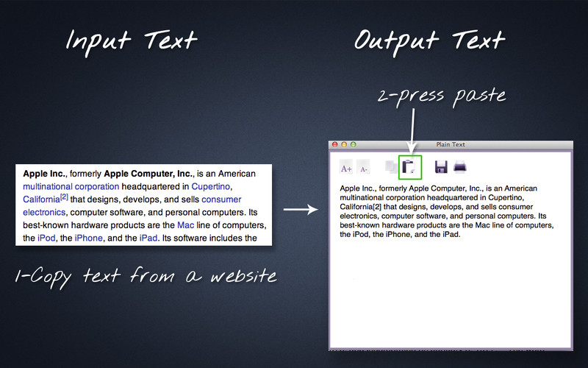Screen dimensions: 588x368
Task: Follow the Cupertino link
Action: 211,187
